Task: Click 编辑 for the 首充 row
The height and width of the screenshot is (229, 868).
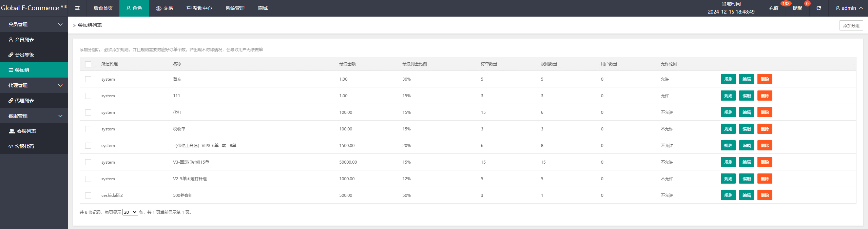Action: tap(746, 79)
